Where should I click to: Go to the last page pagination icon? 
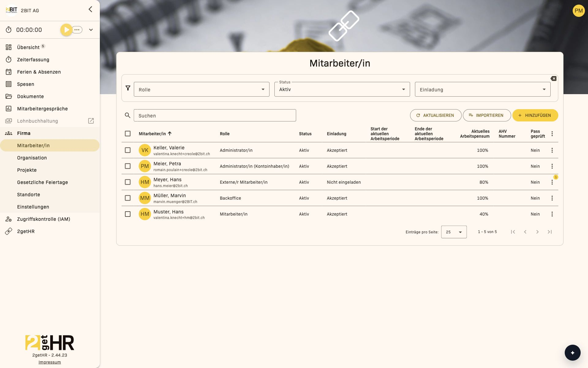click(x=549, y=232)
